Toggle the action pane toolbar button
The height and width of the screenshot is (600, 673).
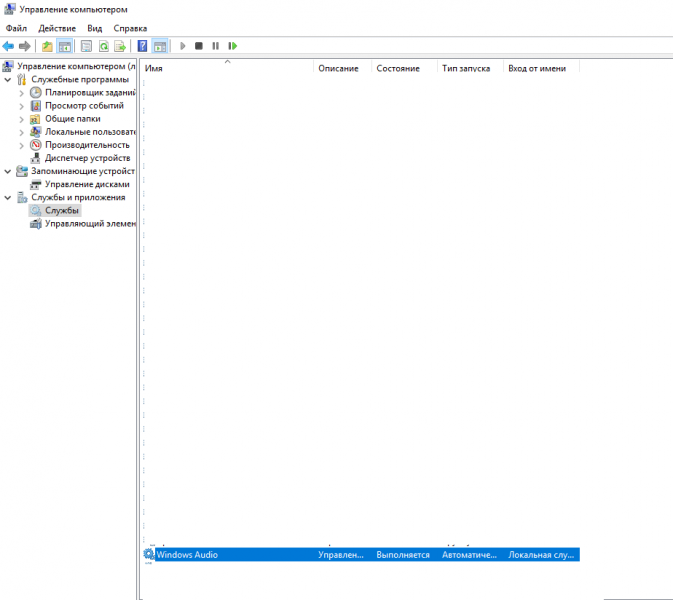click(x=160, y=46)
